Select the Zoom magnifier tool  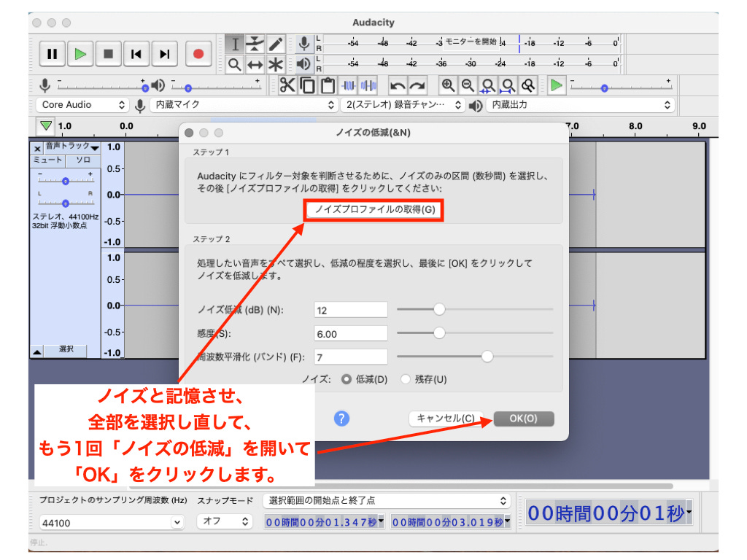pos(235,64)
